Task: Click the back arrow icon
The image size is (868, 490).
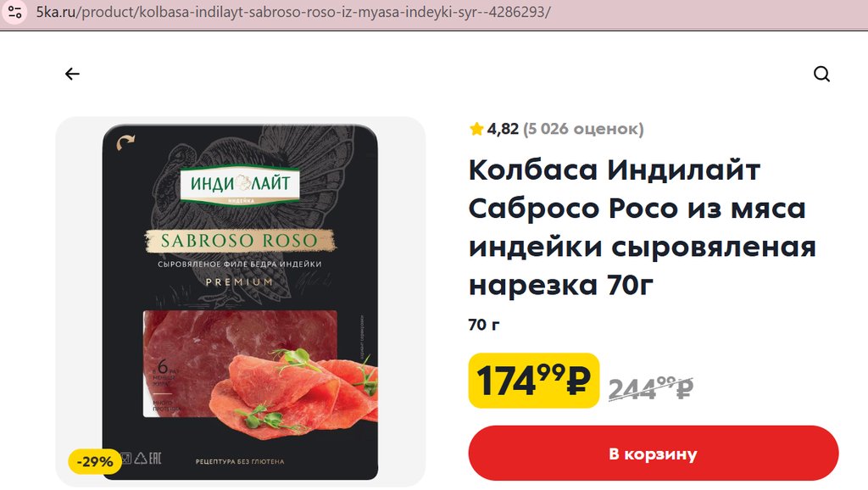Action: 73,74
